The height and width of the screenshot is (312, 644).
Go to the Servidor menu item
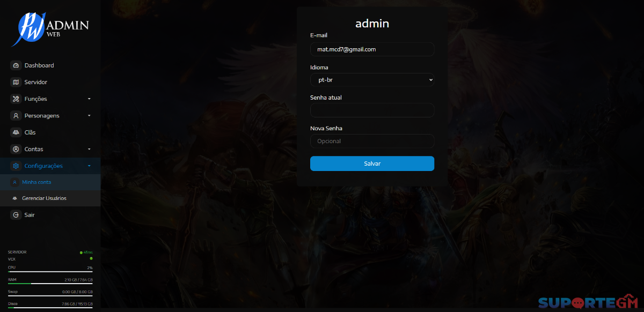50,82
